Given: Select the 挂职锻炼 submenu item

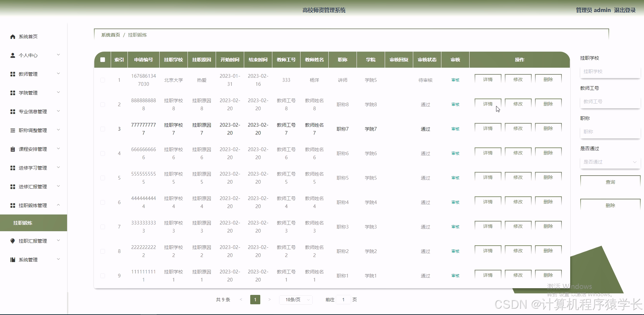Looking at the screenshot, I should 34,223.
